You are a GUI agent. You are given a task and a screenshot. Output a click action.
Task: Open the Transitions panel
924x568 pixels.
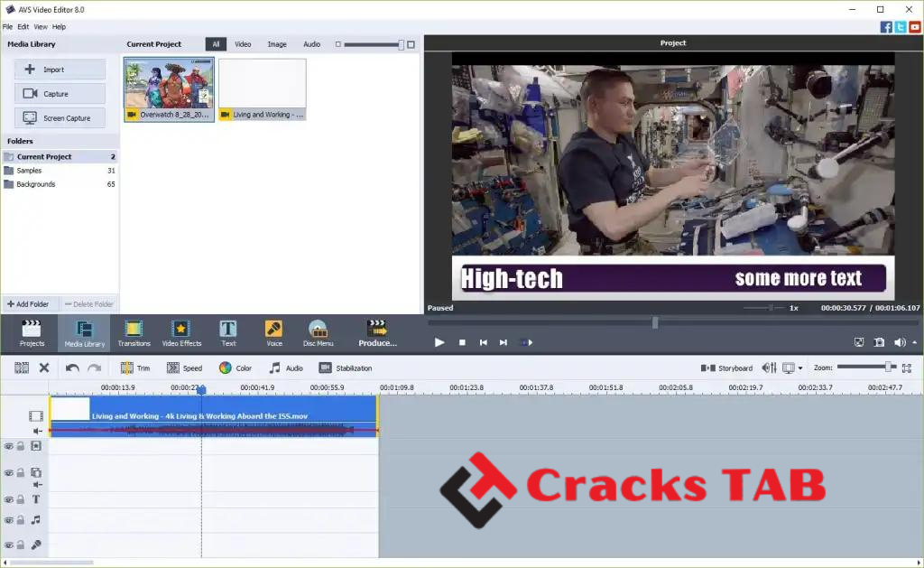click(134, 333)
